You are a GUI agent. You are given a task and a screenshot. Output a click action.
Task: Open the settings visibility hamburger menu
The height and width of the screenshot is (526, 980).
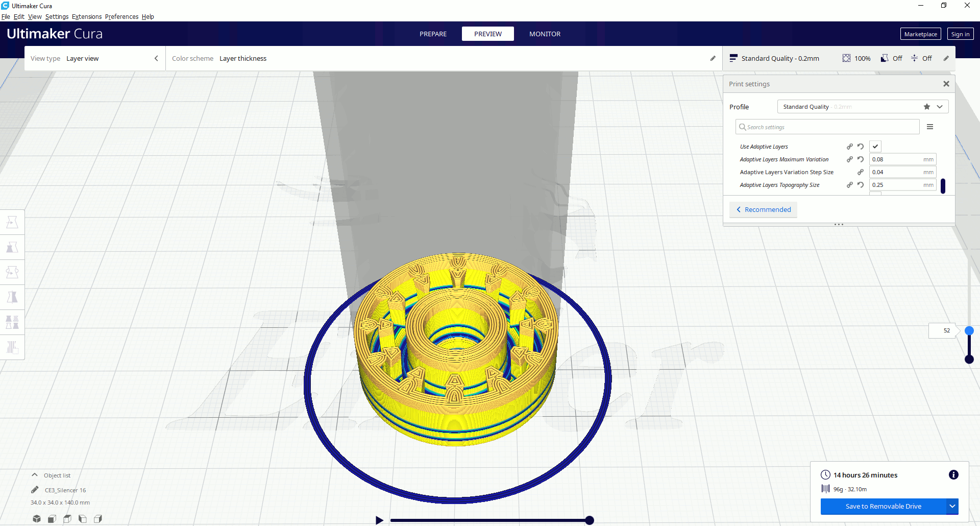[930, 127]
